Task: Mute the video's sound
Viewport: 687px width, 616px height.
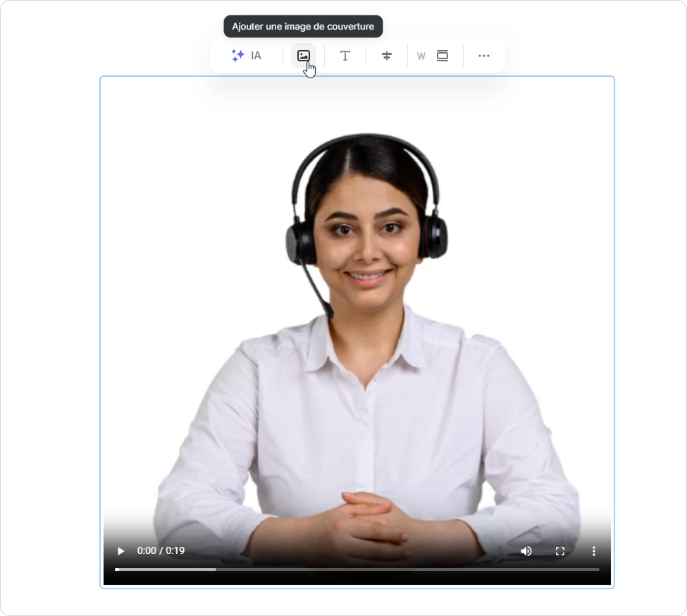Action: (526, 550)
